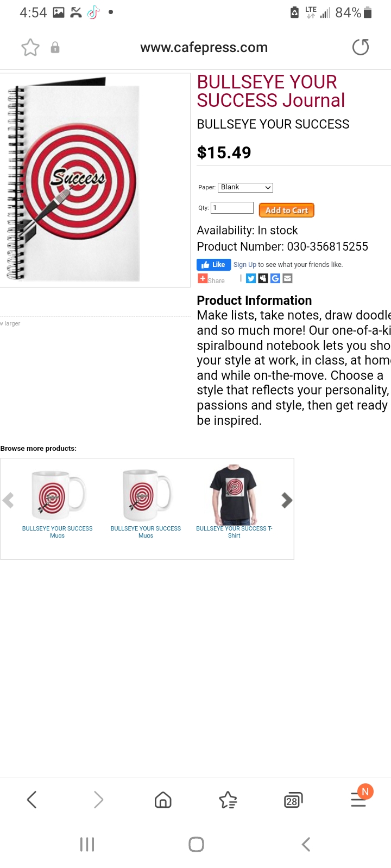Show next products with right carousel arrow
This screenshot has height=868, width=391.
click(287, 500)
